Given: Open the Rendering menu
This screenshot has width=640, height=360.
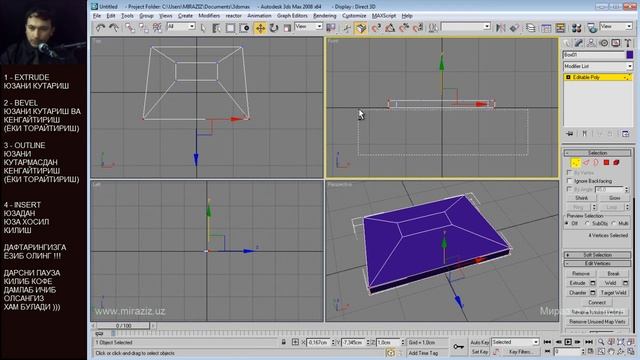Looking at the screenshot, I should (x=324, y=16).
